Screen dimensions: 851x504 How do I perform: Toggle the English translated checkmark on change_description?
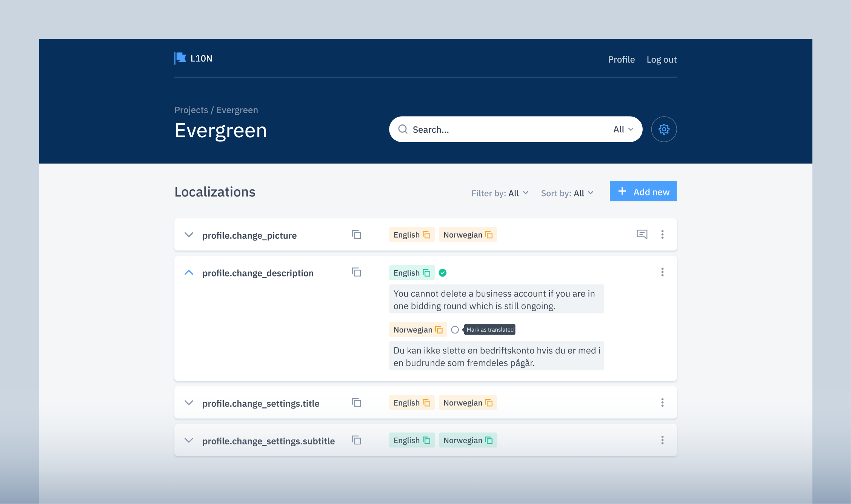443,272
